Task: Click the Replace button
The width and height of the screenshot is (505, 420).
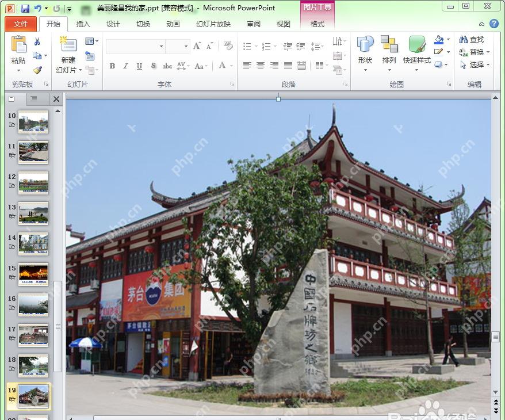Action: 474,52
